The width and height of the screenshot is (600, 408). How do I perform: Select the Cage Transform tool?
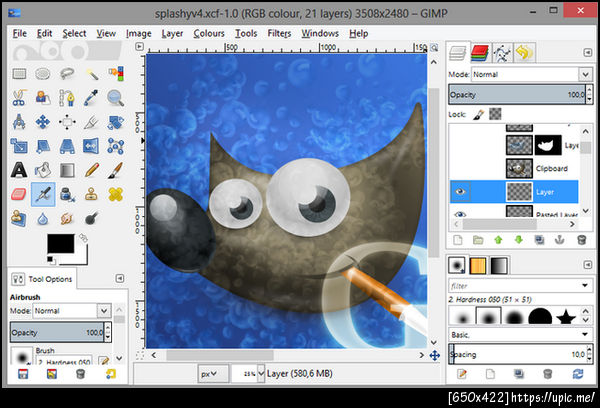click(116, 146)
